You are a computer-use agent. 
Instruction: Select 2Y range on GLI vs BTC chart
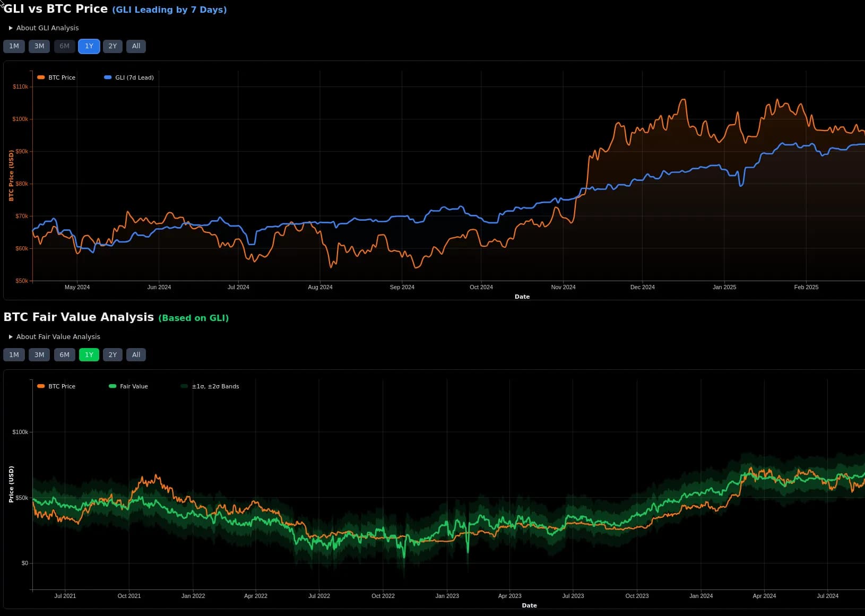113,46
